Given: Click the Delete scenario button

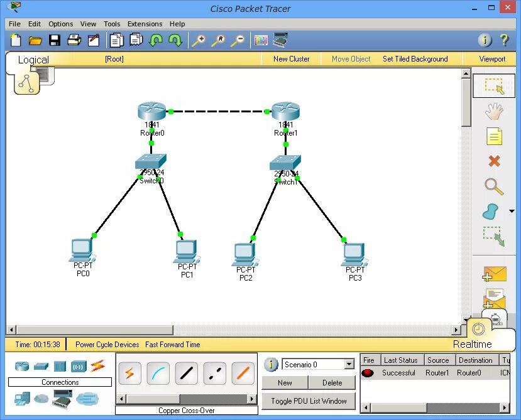Looking at the screenshot, I should tap(332, 382).
